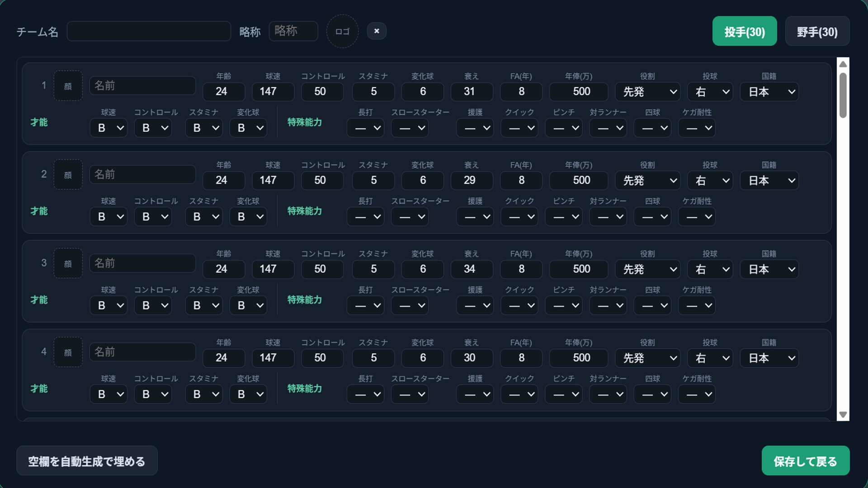Click player 4's コントロール 50 field

(x=323, y=358)
